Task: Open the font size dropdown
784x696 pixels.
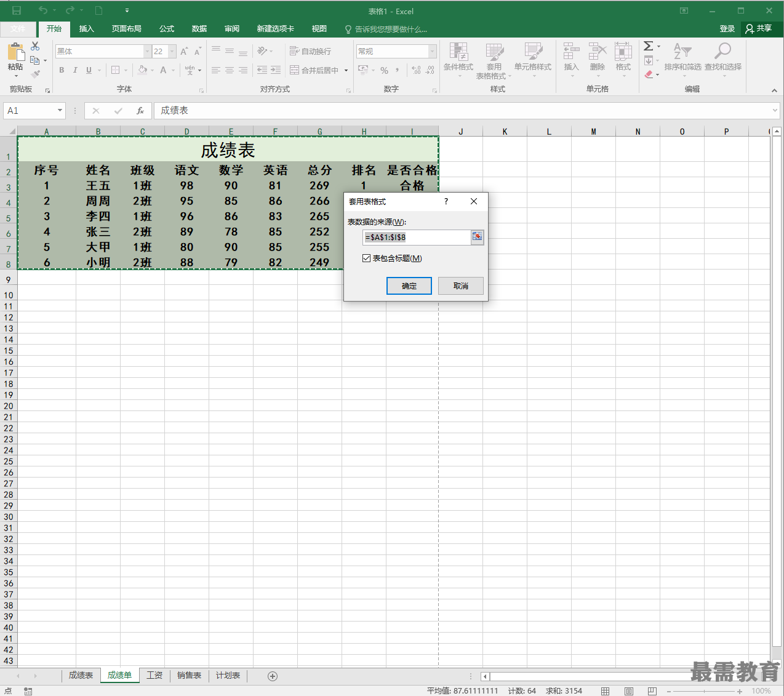Action: pyautogui.click(x=172, y=52)
